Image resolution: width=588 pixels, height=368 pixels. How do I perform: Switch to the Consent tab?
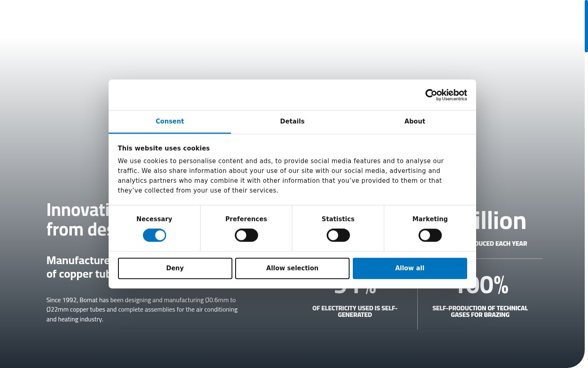click(x=170, y=121)
